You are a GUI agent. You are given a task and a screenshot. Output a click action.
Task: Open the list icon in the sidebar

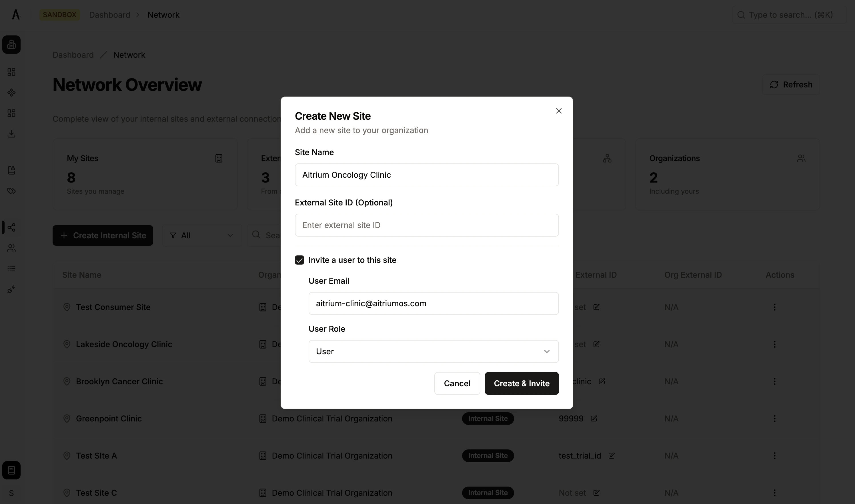pyautogui.click(x=11, y=269)
